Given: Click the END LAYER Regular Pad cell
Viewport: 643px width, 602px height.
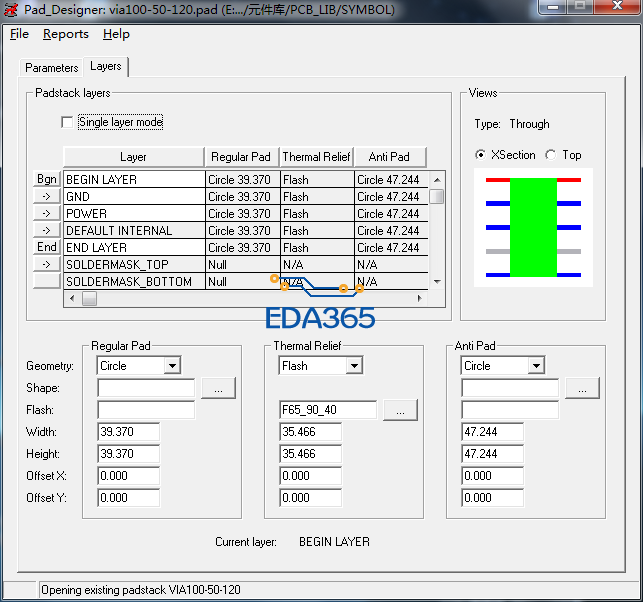Looking at the screenshot, I should 243,248.
